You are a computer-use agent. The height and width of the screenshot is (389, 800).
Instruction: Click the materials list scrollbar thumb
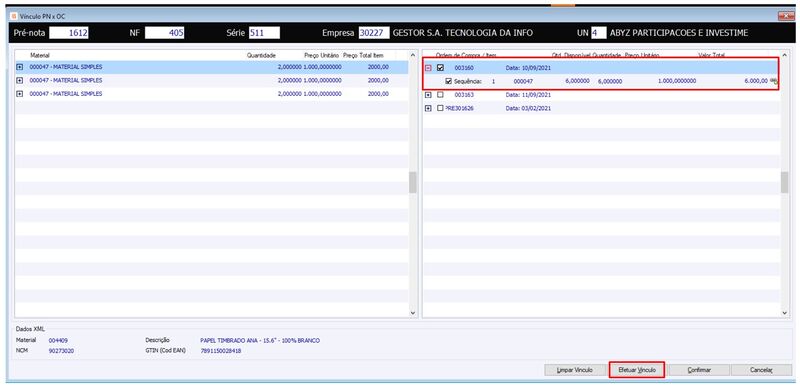(413, 182)
